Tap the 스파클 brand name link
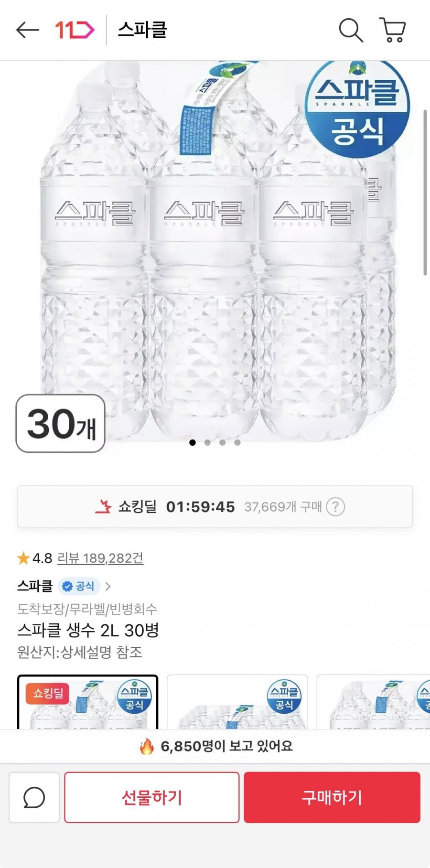 (x=35, y=586)
